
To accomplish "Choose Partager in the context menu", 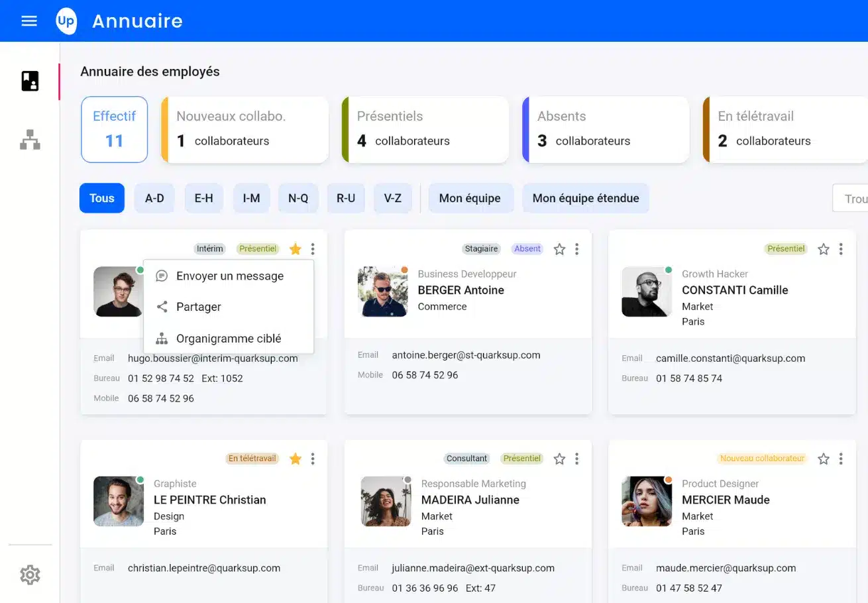I will 197,307.
